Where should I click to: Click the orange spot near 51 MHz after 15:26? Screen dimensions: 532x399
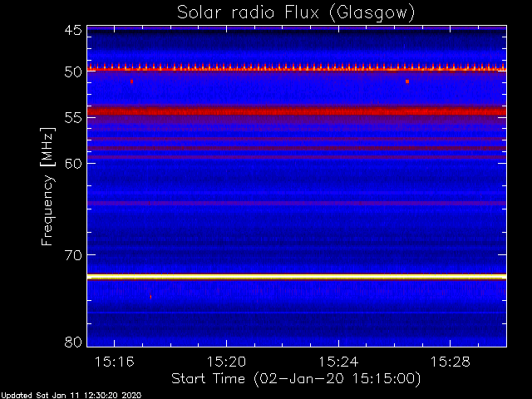(x=407, y=81)
